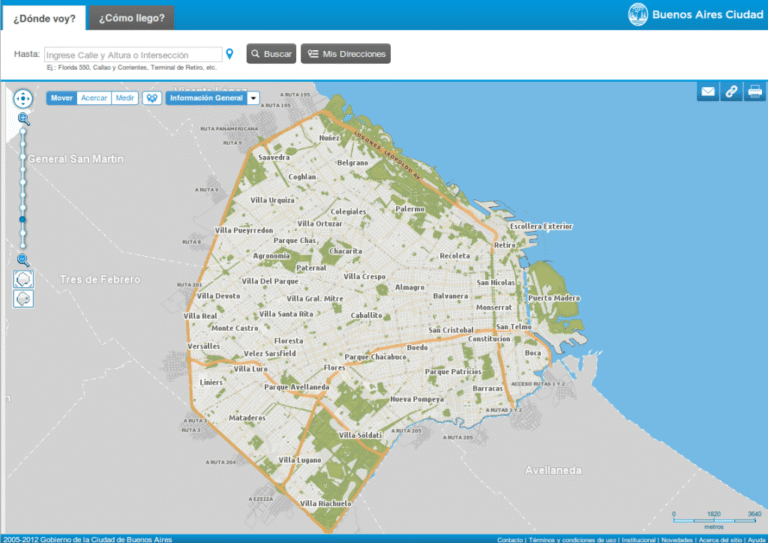This screenshot has width=768, height=543.
Task: Click the Chacarita neighborhood label
Action: (x=346, y=251)
